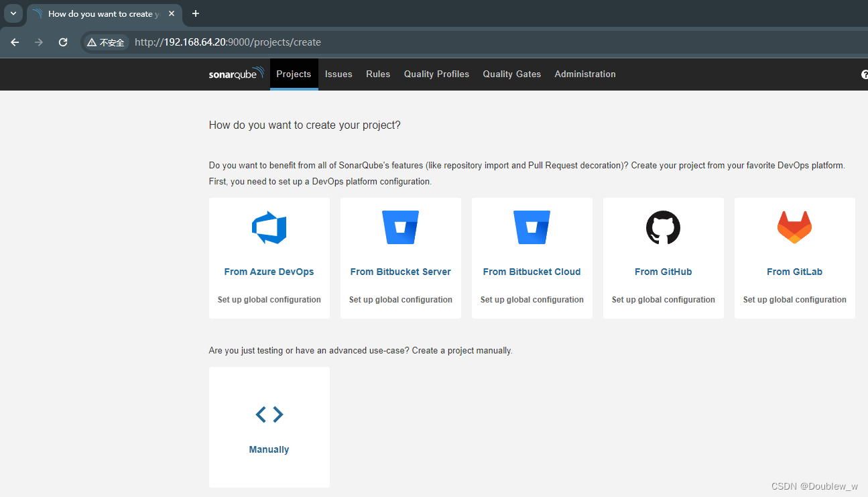Set up global configuration under GitLab
The width and height of the screenshot is (868, 497).
click(x=795, y=300)
